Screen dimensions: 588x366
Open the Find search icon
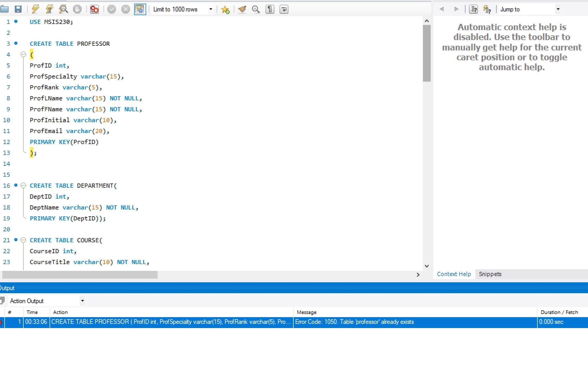(x=255, y=9)
